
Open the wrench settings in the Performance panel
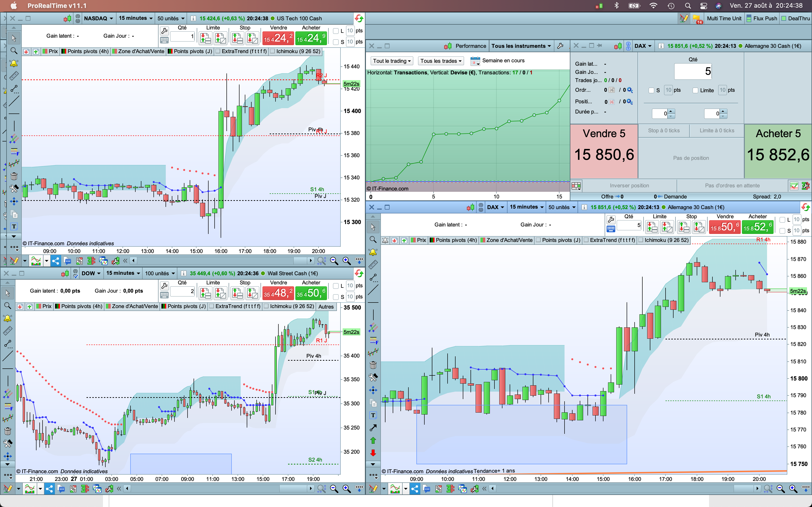[x=560, y=46]
